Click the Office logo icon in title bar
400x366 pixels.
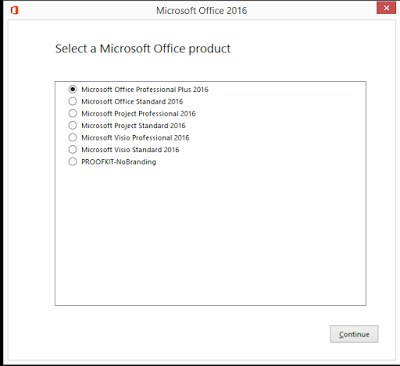point(14,10)
